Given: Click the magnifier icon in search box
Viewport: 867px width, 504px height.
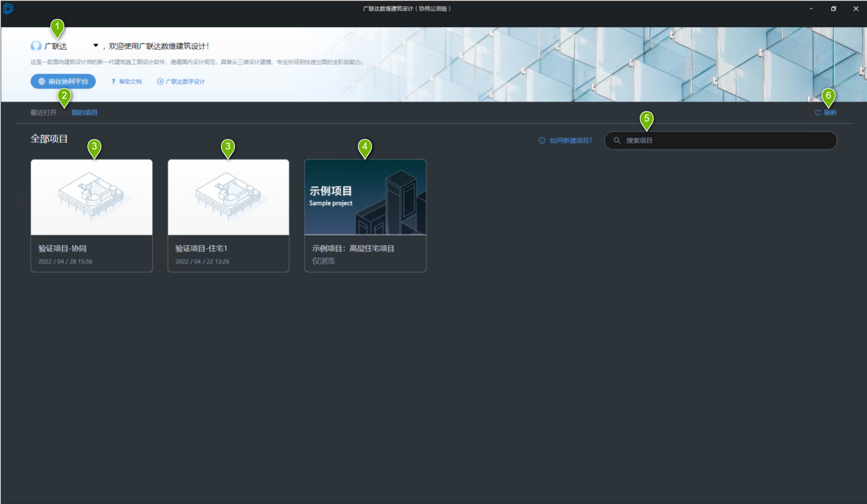Looking at the screenshot, I should click(617, 140).
